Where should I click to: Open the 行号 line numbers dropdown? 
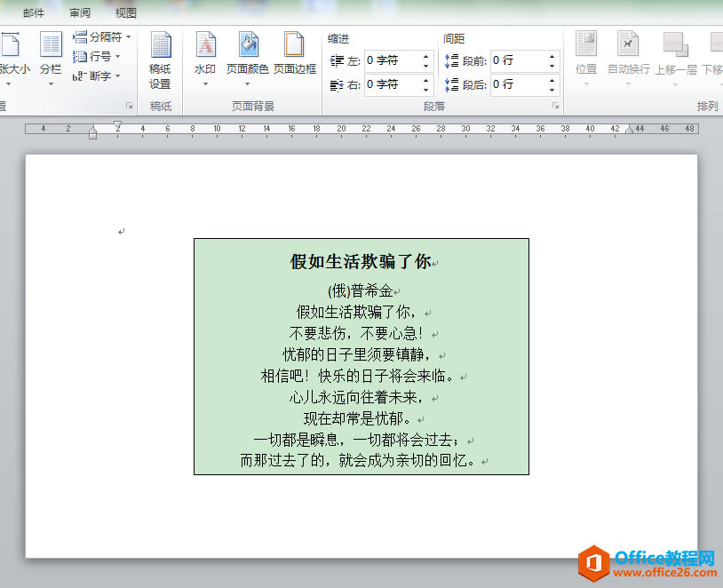click(97, 56)
